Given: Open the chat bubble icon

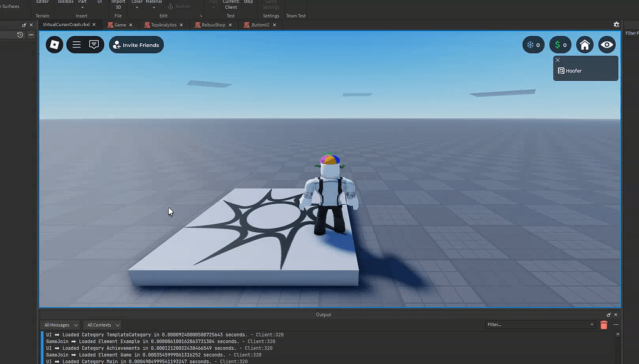Looking at the screenshot, I should pos(94,44).
